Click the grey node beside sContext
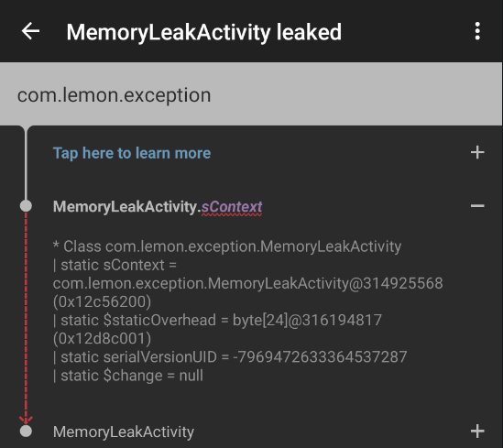Image resolution: width=503 pixels, height=448 pixels. point(26,206)
